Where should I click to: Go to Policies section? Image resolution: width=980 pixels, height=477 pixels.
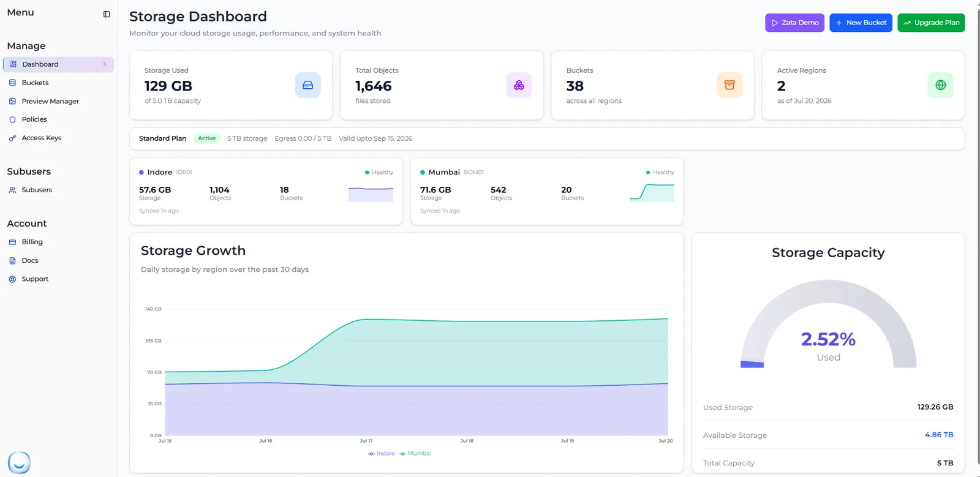tap(34, 119)
